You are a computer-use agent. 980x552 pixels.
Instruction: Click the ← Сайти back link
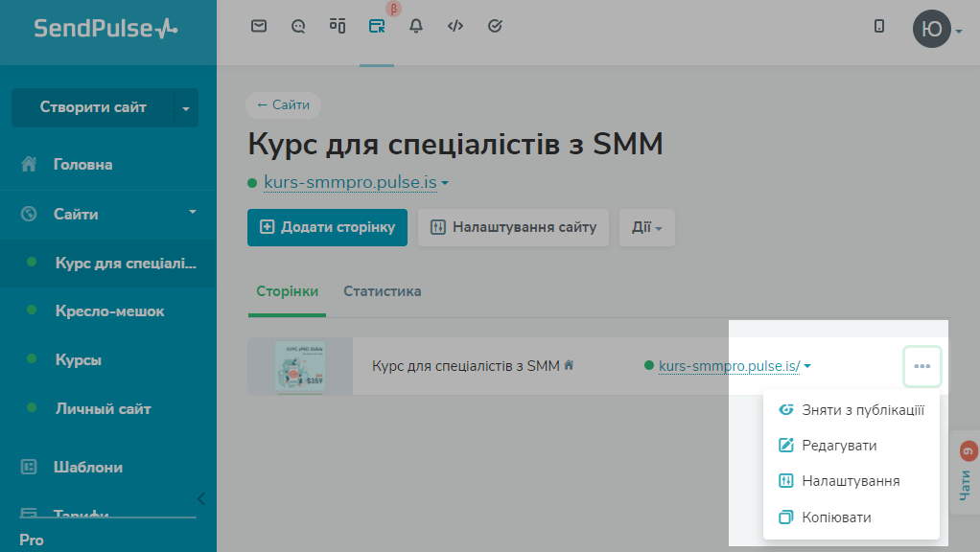tap(283, 104)
